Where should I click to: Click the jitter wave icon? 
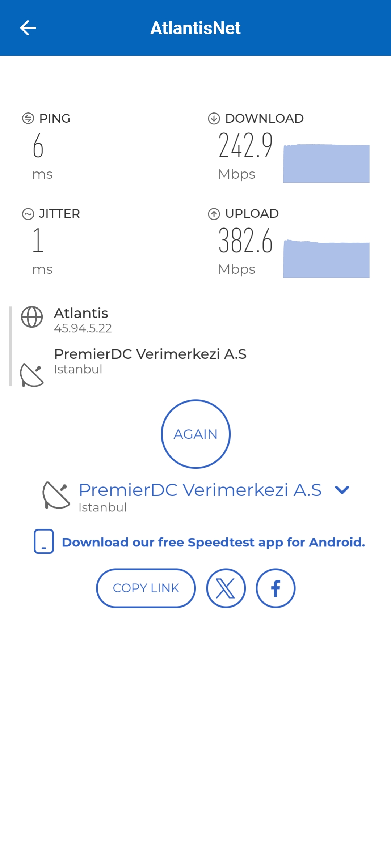pos(28,214)
